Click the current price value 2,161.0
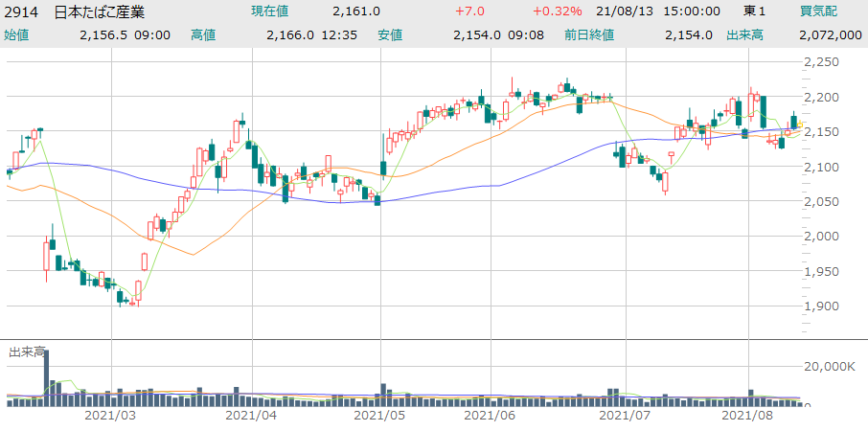The width and height of the screenshot is (868, 431). tap(356, 11)
